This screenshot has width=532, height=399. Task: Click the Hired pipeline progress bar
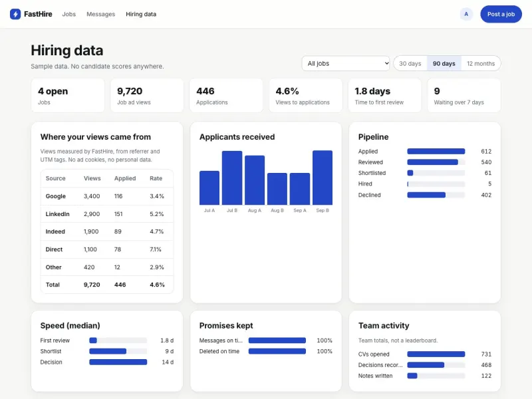(x=436, y=184)
